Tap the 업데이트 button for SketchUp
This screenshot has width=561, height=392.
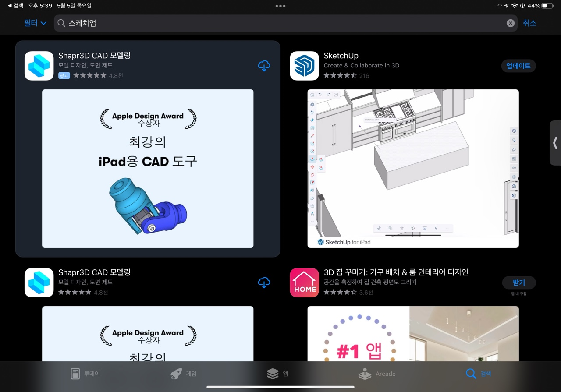click(x=518, y=66)
